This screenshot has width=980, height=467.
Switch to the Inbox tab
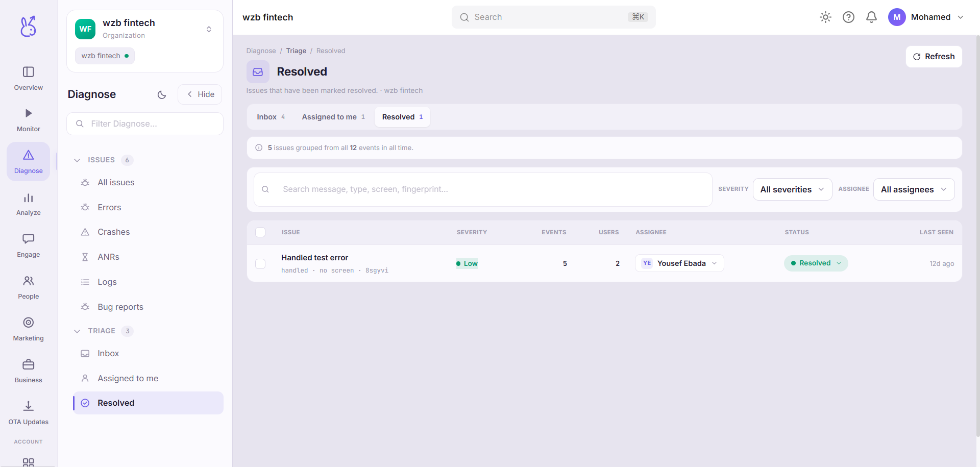pos(271,117)
